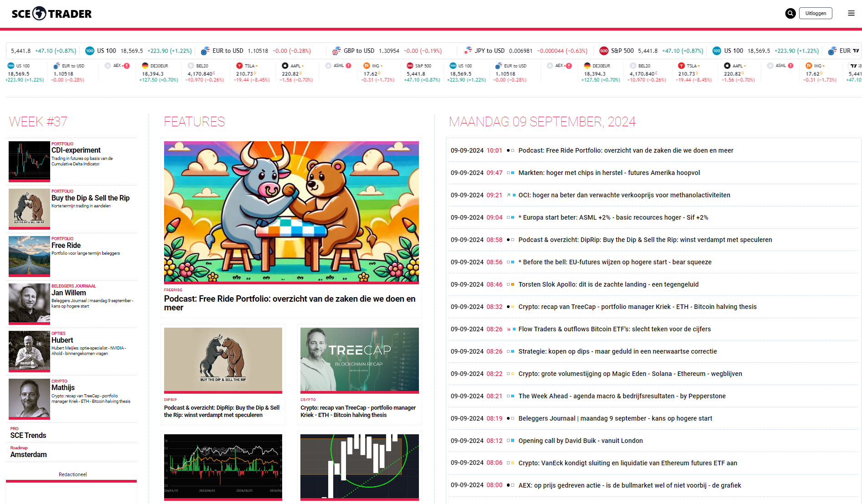Open the Amsterdam roadmap entry

28,455
